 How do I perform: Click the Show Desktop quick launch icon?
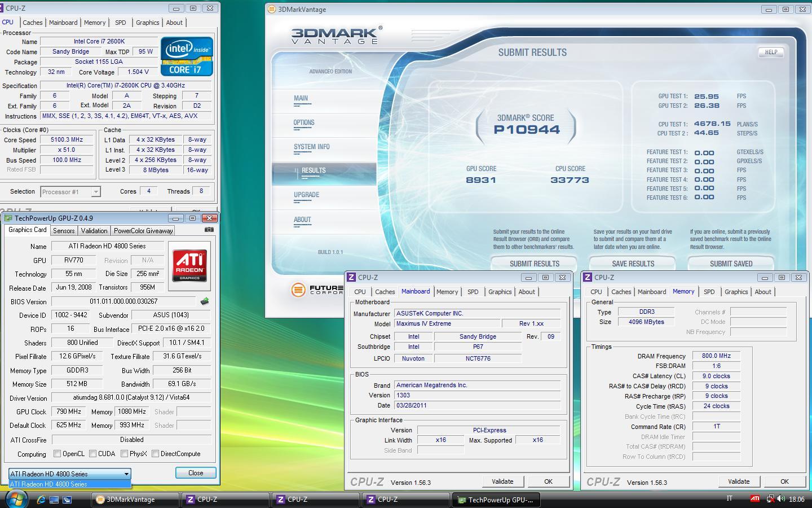pyautogui.click(x=54, y=500)
